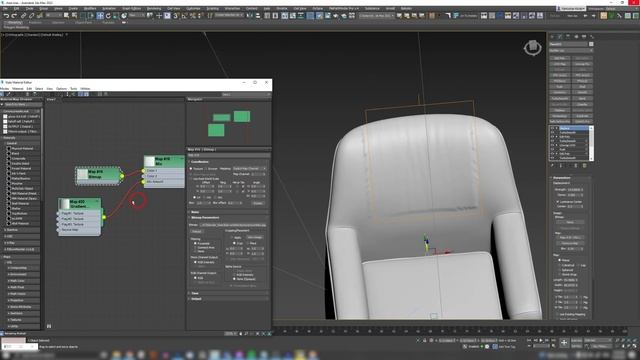Expand the Output rollout

pos(228,299)
